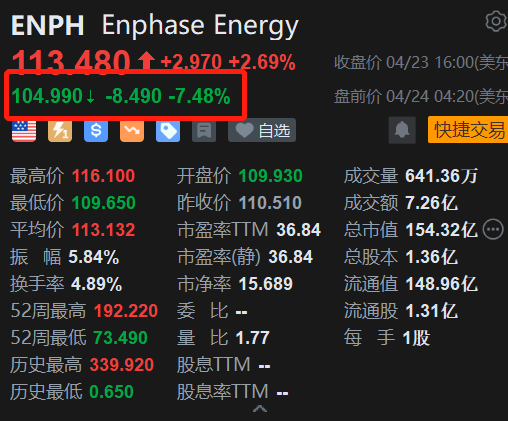Click the 快捷交易 quick trade button
Image resolution: width=508 pixels, height=421 pixels.
tap(468, 130)
